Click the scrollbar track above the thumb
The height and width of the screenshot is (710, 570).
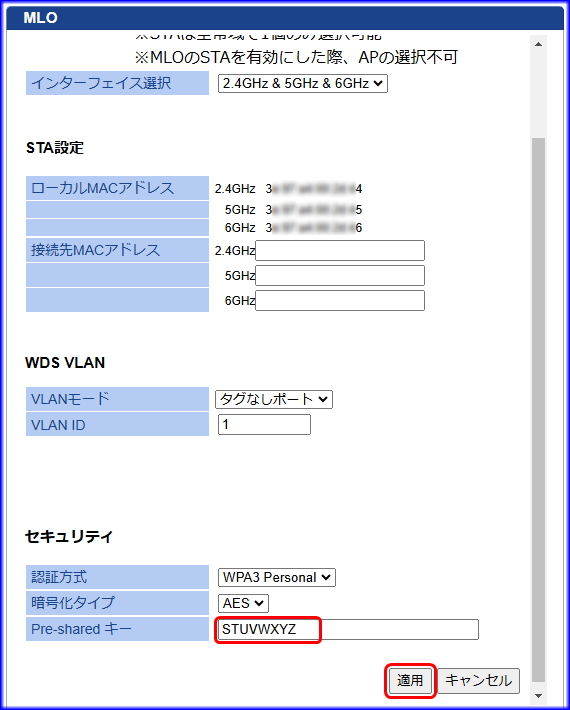(x=538, y=94)
